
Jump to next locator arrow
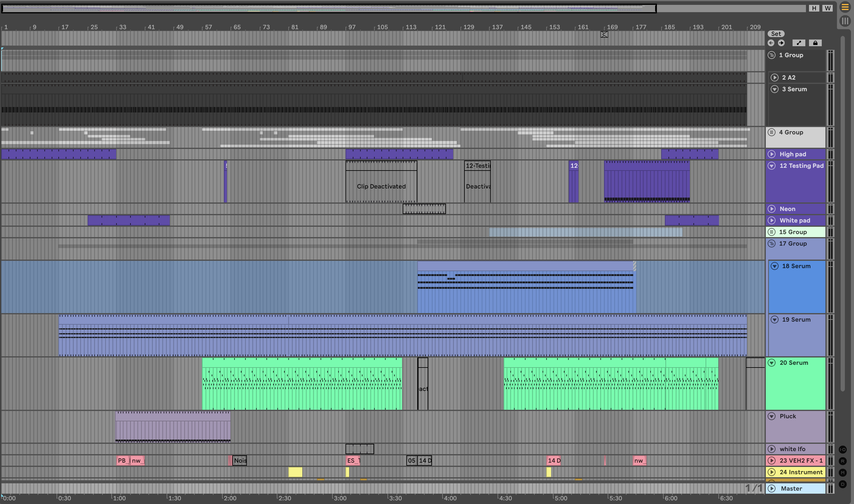pyautogui.click(x=781, y=43)
